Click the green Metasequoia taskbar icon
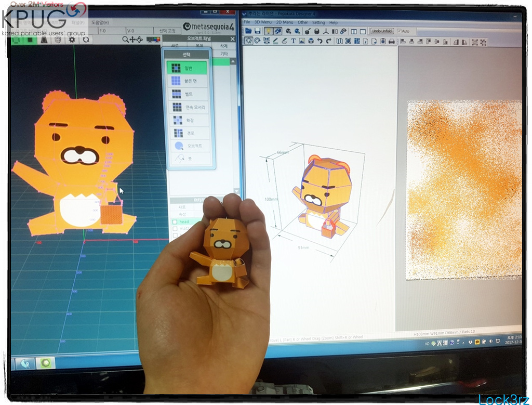This screenshot has width=532, height=405. [x=46, y=363]
